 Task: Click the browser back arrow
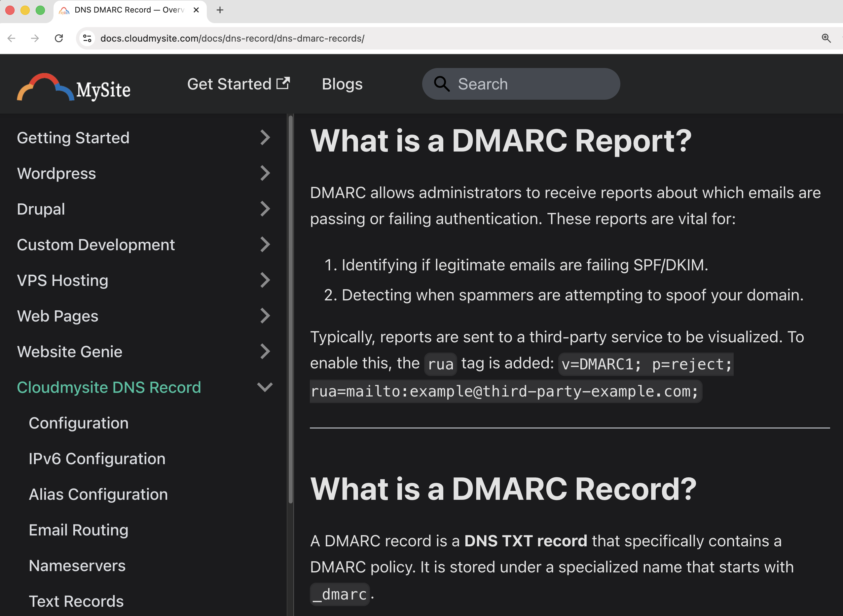click(x=12, y=38)
